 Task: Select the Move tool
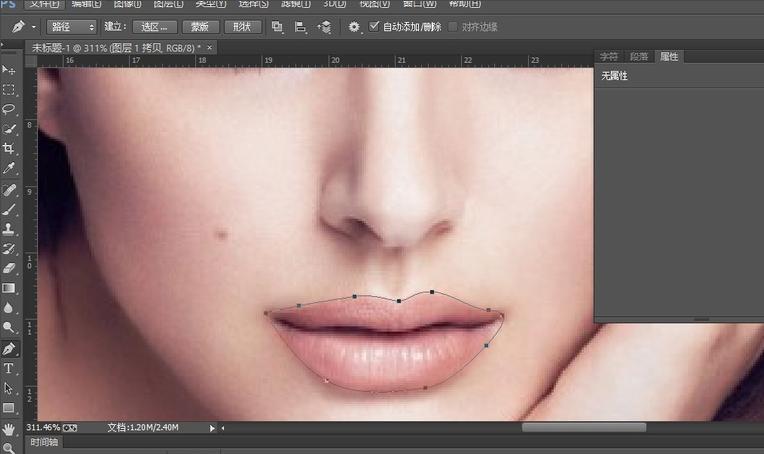pos(9,69)
